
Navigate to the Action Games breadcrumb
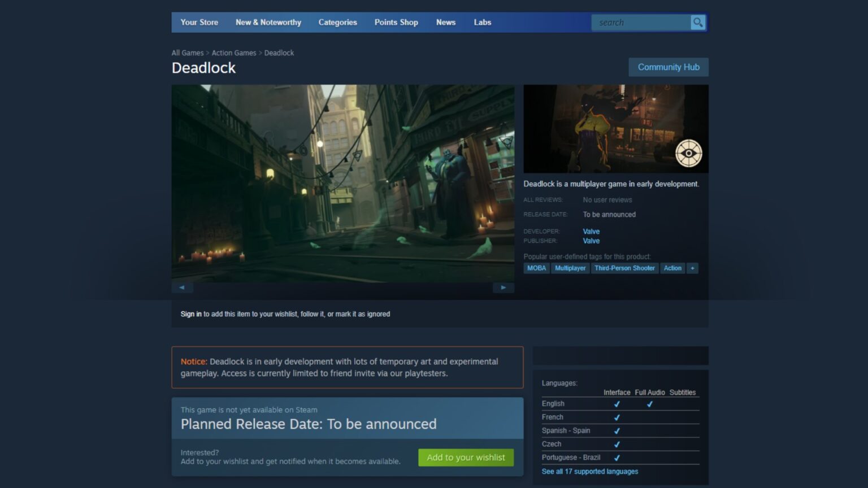(x=234, y=53)
